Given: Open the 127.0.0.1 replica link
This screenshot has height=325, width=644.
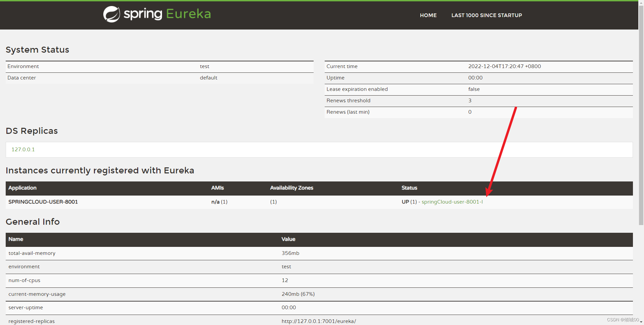Looking at the screenshot, I should point(23,150).
